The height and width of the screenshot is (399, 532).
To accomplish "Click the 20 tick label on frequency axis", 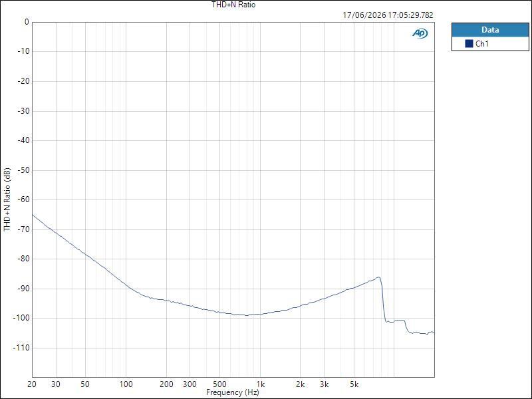I will pos(32,384).
